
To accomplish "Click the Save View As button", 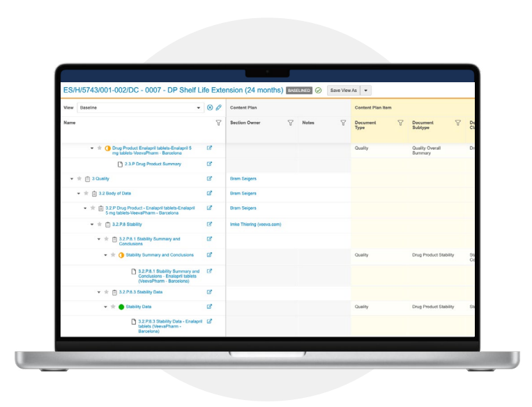I will tap(343, 91).
